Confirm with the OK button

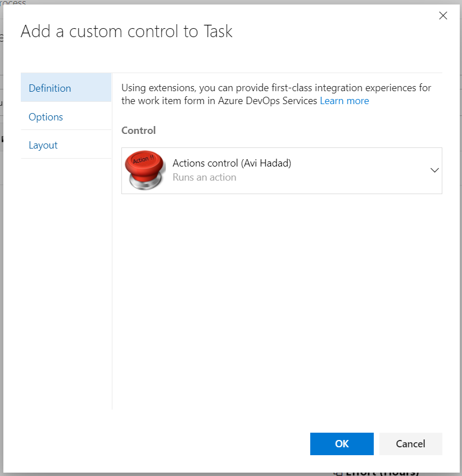[x=342, y=444]
